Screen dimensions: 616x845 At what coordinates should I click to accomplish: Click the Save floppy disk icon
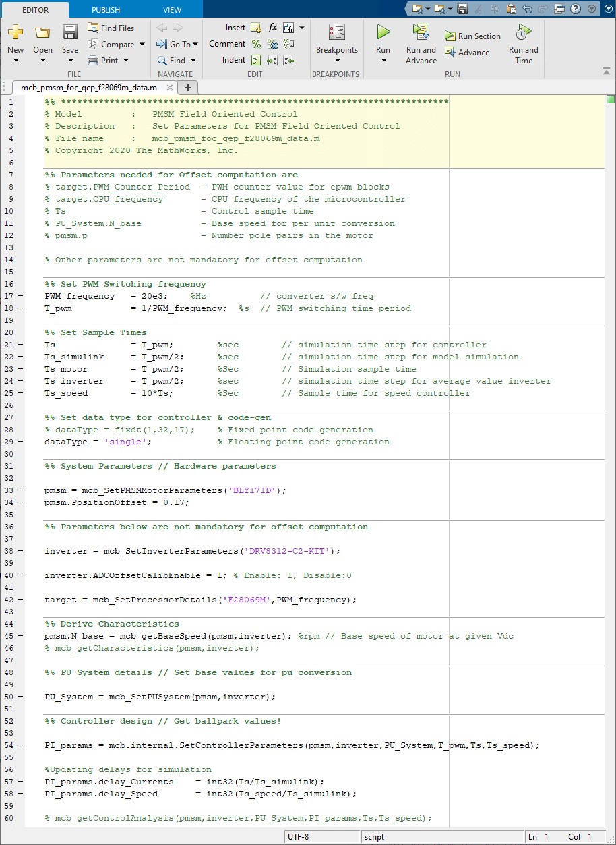70,32
